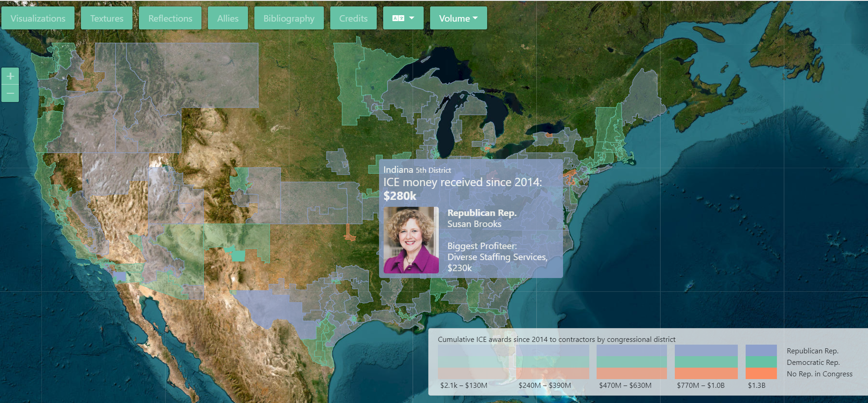Click the Diverse Staffing Services profiteer text
The image size is (868, 403).
(x=497, y=257)
